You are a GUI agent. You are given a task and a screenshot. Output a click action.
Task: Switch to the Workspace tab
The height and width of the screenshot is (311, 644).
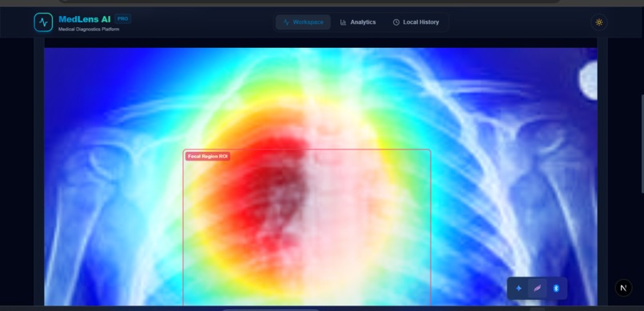tap(303, 22)
